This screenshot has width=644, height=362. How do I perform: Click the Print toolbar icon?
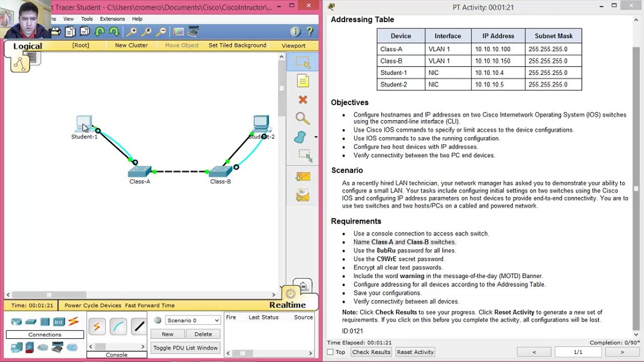(56, 32)
